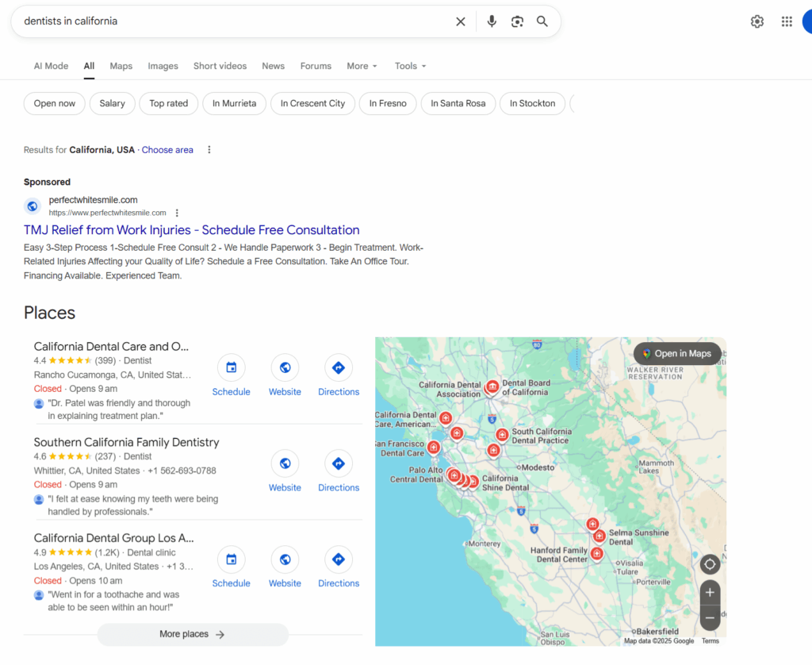Select the In Fresno filter chip
812x665 pixels.
tap(388, 104)
